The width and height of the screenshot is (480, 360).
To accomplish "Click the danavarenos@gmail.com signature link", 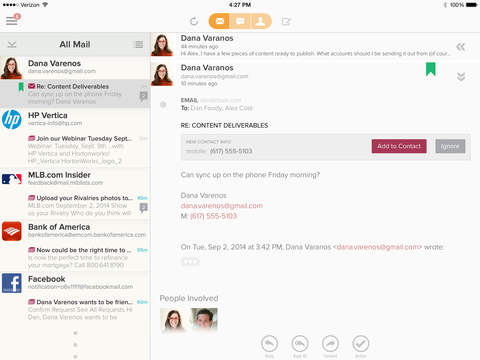I will coord(222,206).
